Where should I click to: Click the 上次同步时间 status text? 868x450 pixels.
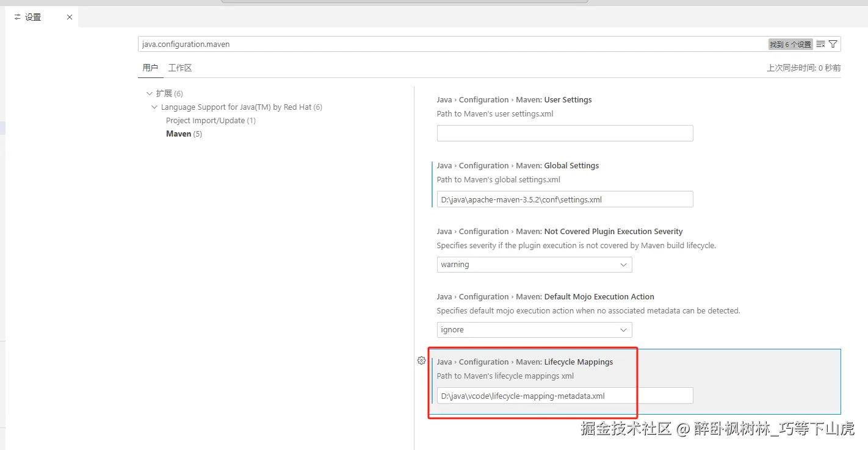click(x=804, y=68)
